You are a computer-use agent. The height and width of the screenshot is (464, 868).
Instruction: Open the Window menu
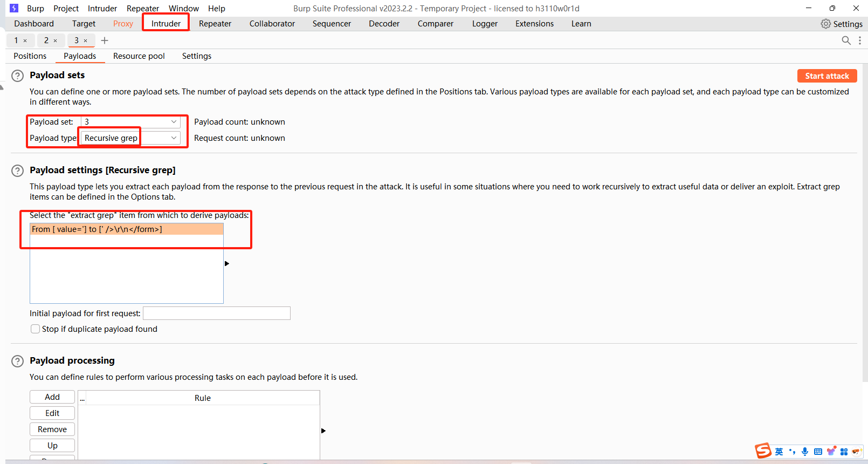(184, 9)
